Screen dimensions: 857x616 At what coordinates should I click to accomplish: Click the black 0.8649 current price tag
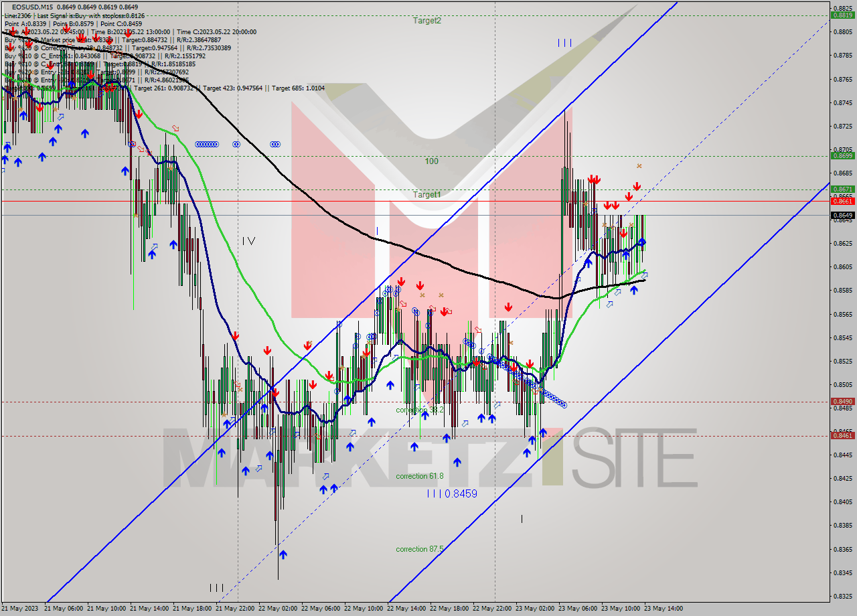(842, 215)
